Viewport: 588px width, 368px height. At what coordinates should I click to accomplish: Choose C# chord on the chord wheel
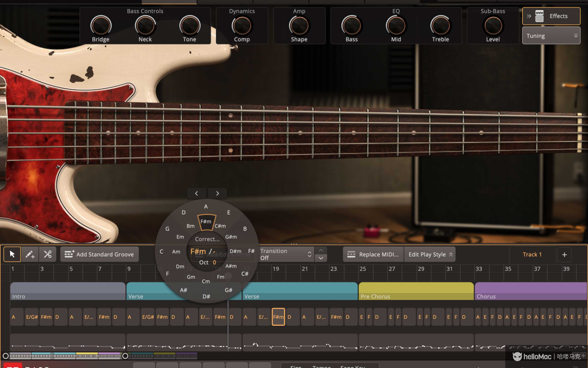click(245, 274)
